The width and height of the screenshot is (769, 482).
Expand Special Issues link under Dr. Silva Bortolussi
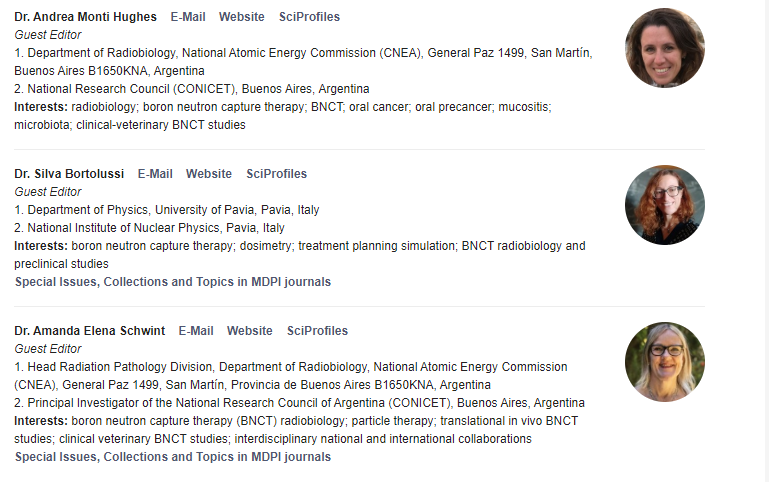click(x=172, y=282)
